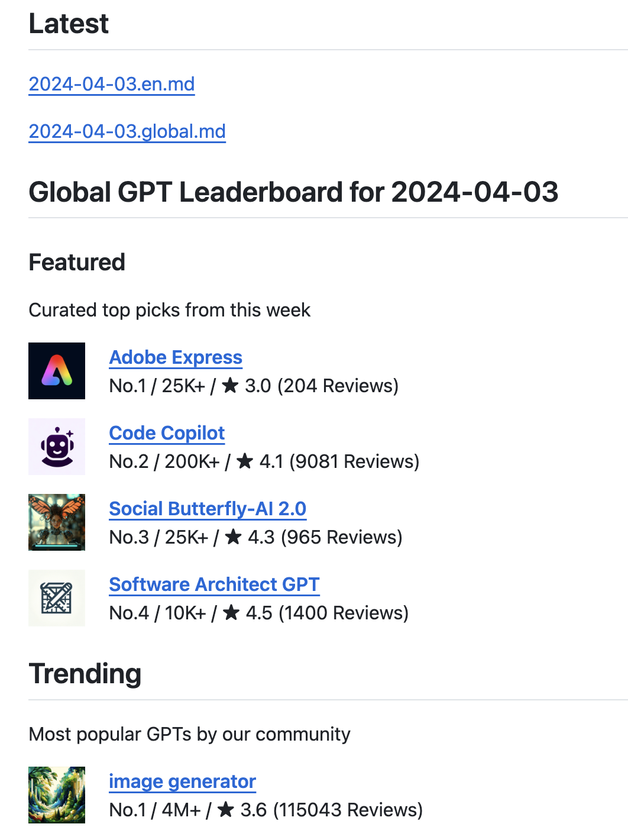This screenshot has height=840, width=628.
Task: Open the Adobe Express GPT link
Action: pyautogui.click(x=176, y=357)
